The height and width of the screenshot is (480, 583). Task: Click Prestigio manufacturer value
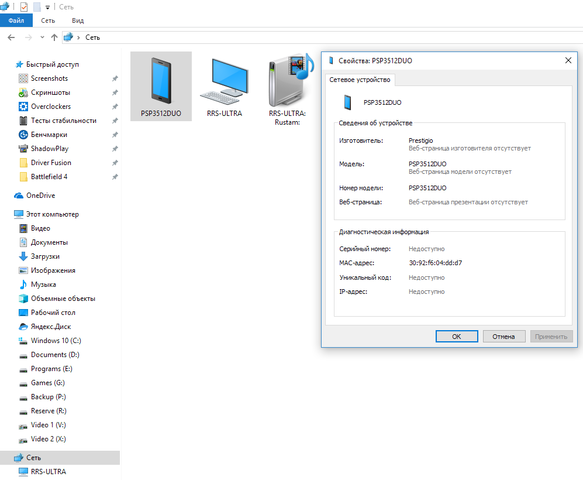pos(421,141)
